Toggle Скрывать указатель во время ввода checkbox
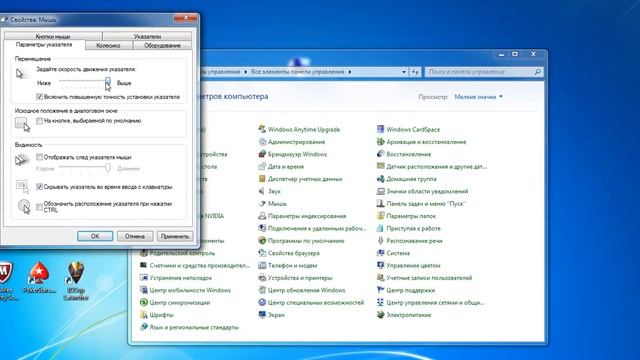The height and width of the screenshot is (360, 640). pyautogui.click(x=40, y=187)
